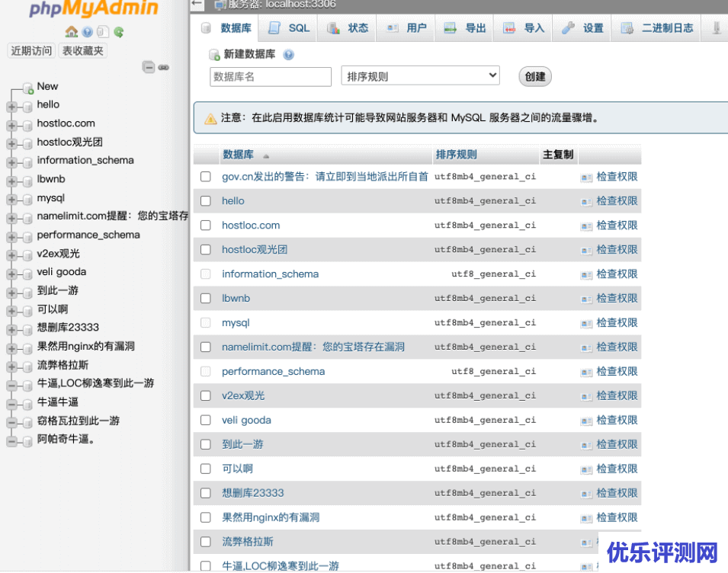Expand the veli gooda tree node
The height and width of the screenshot is (573, 728).
11,274
